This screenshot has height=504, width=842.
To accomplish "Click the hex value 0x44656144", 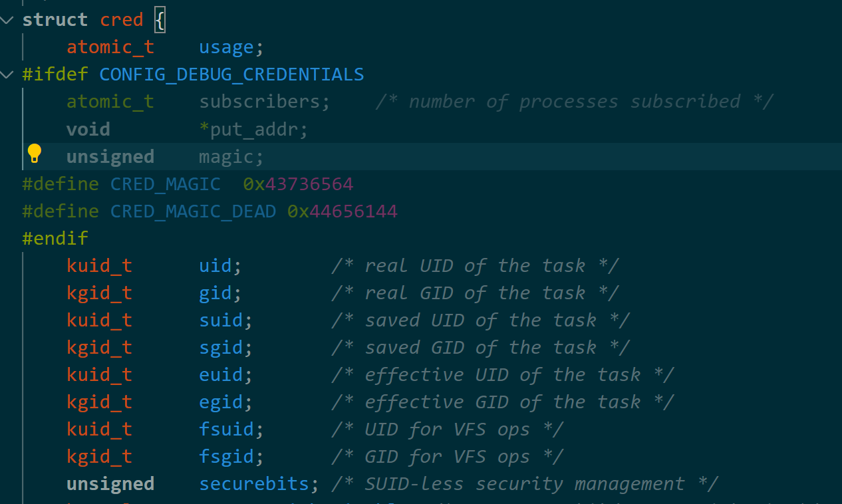I will [x=343, y=211].
